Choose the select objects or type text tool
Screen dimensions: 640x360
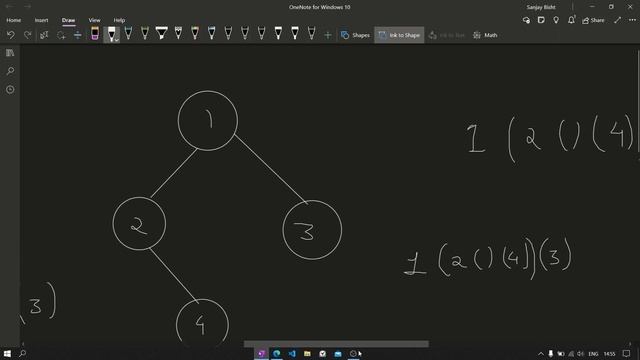pyautogui.click(x=44, y=35)
